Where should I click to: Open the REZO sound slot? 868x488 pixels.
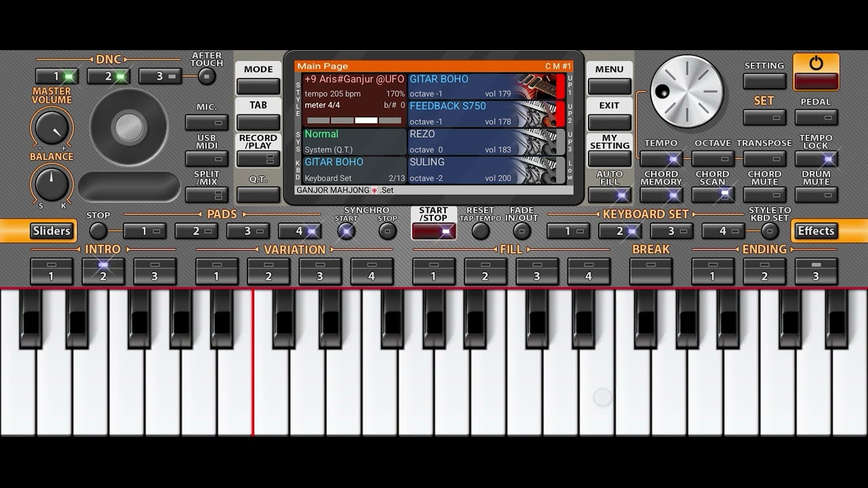point(486,142)
